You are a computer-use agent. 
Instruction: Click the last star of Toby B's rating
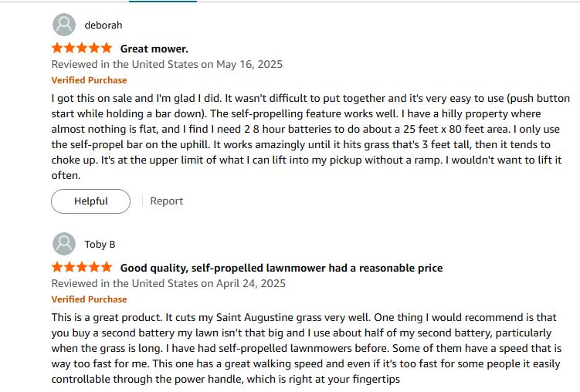click(x=107, y=267)
